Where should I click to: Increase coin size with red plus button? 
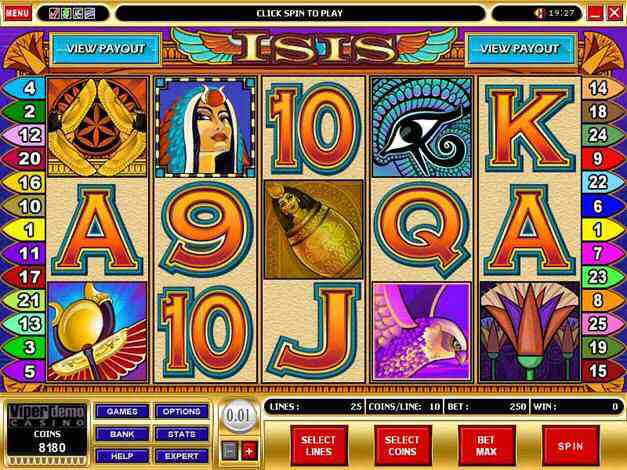click(249, 452)
